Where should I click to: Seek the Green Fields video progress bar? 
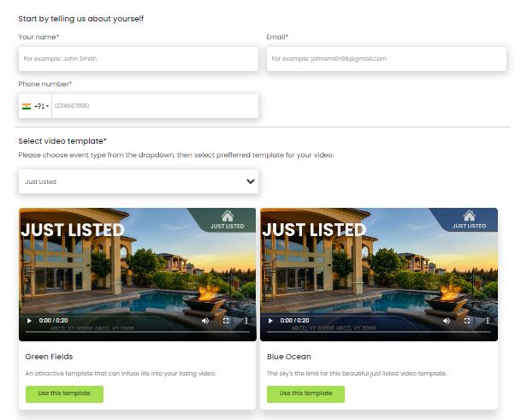tap(138, 332)
